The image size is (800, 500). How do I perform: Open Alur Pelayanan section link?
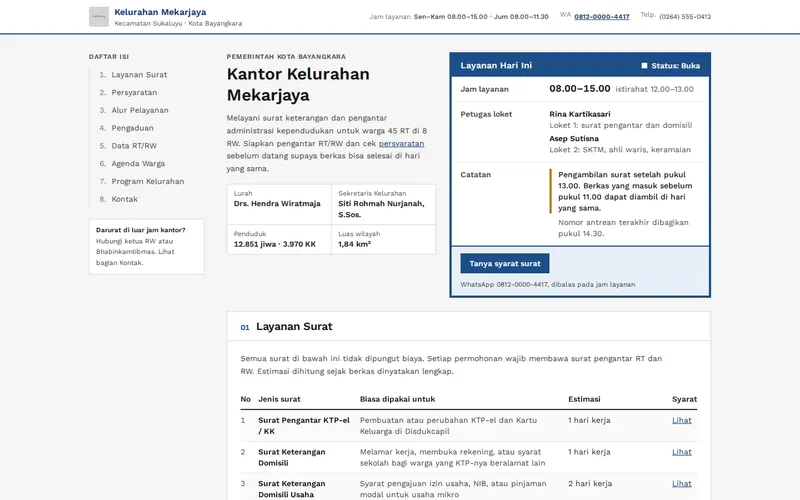pyautogui.click(x=140, y=110)
